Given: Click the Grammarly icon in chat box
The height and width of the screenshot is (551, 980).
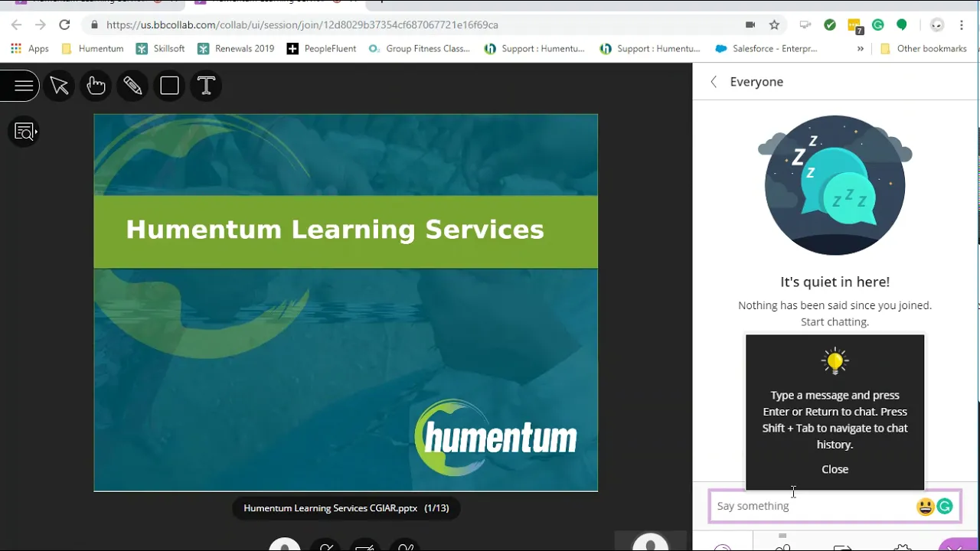Looking at the screenshot, I should click(x=945, y=506).
